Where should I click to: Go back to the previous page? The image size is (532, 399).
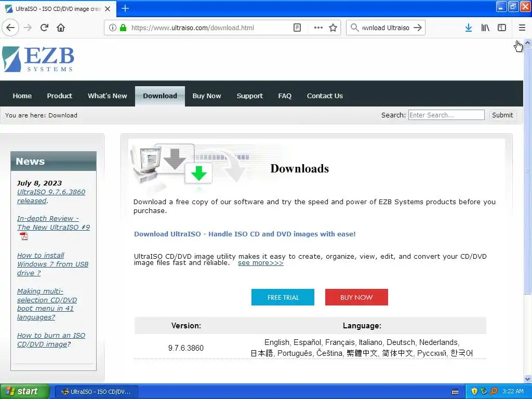pyautogui.click(x=10, y=28)
